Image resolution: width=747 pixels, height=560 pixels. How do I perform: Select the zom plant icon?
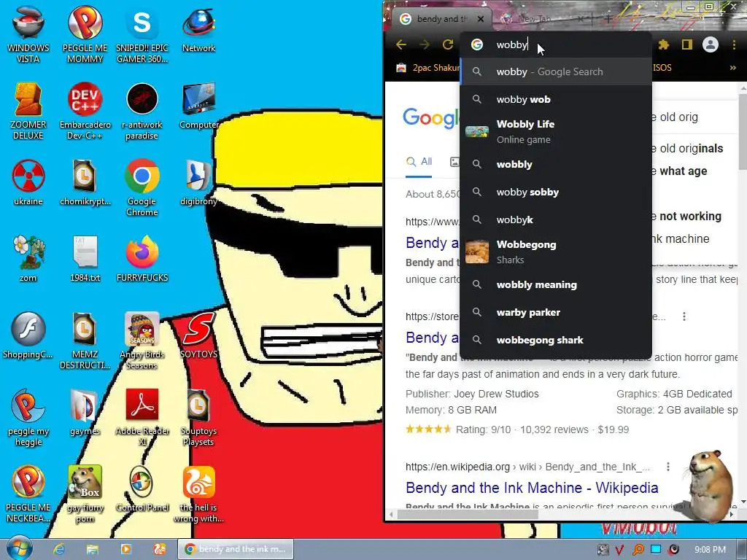click(x=28, y=259)
